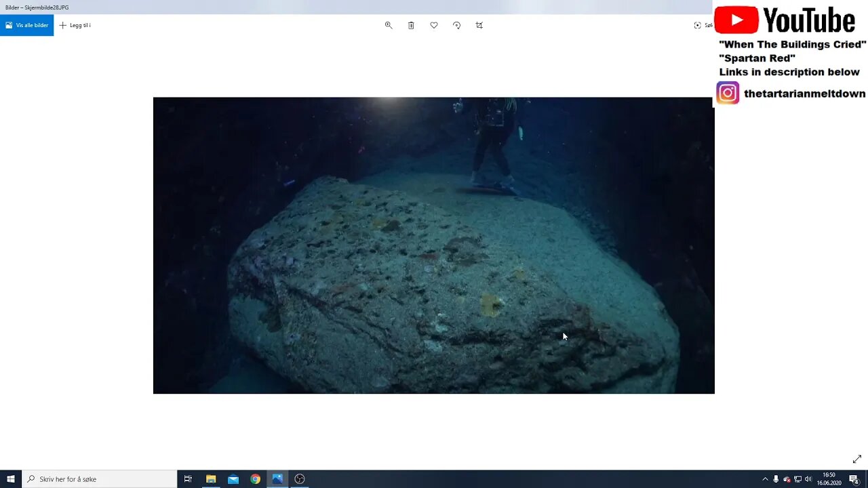Open the 'Legg til i' menu
Viewport: 868px width, 488px height.
pyautogui.click(x=75, y=25)
